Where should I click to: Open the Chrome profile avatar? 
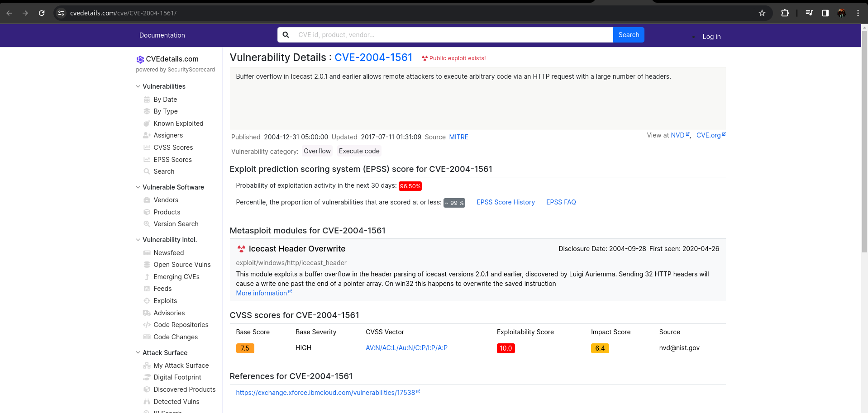[842, 13]
